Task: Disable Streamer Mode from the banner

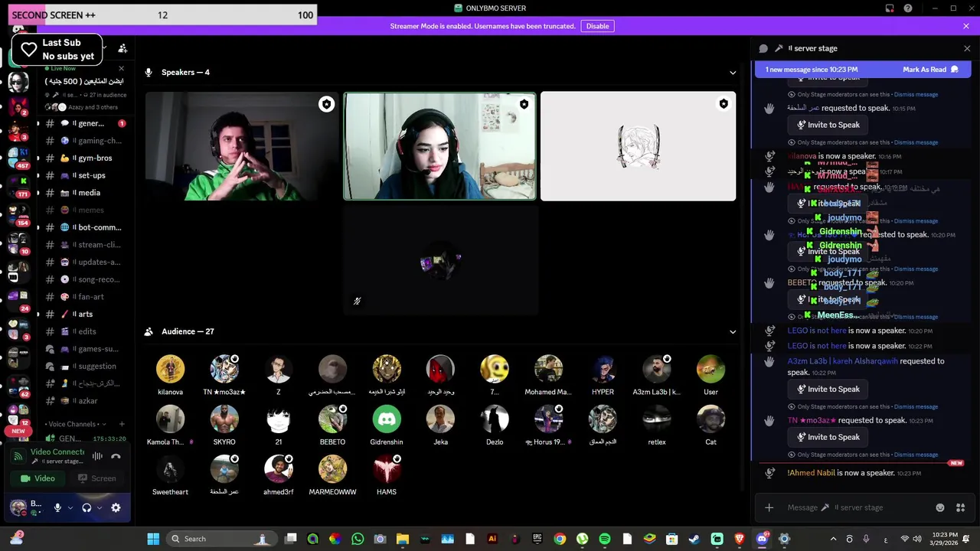Action: pyautogui.click(x=597, y=26)
